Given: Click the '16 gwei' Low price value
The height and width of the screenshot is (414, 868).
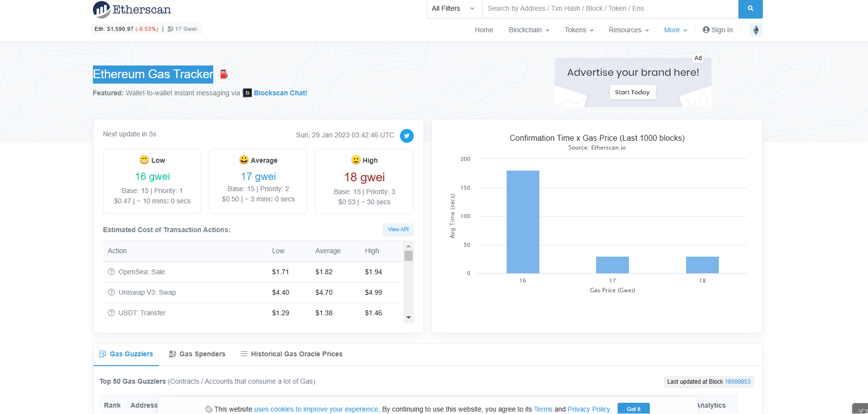Looking at the screenshot, I should click(153, 176).
